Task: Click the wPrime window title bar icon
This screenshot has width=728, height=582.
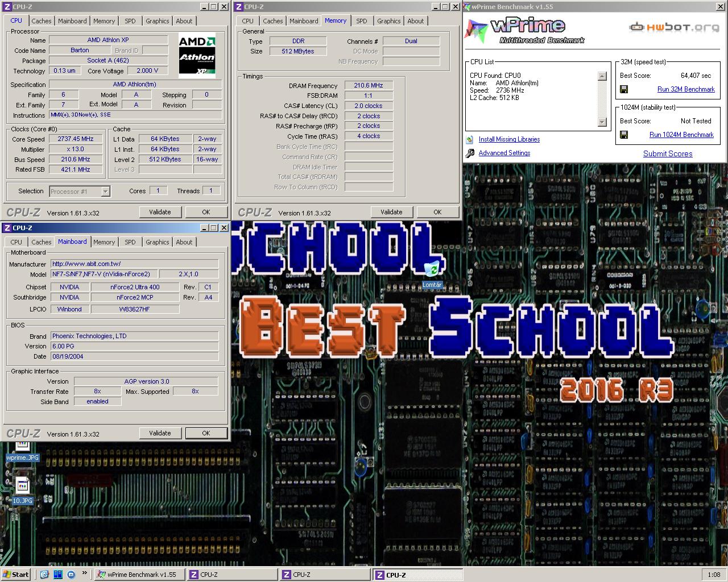Action: click(x=468, y=7)
